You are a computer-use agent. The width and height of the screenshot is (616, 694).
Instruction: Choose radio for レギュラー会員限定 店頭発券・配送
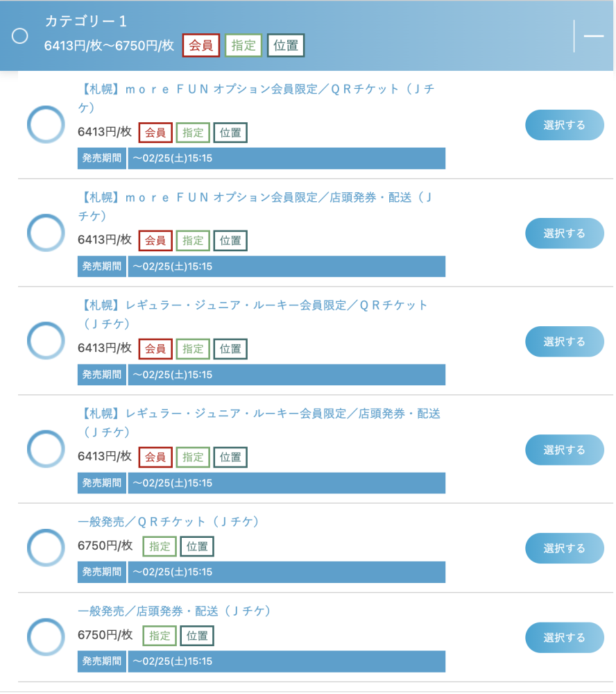[x=46, y=449]
